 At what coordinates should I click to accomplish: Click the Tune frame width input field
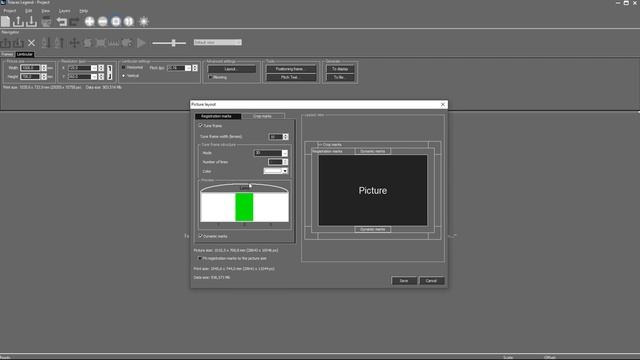pos(276,137)
